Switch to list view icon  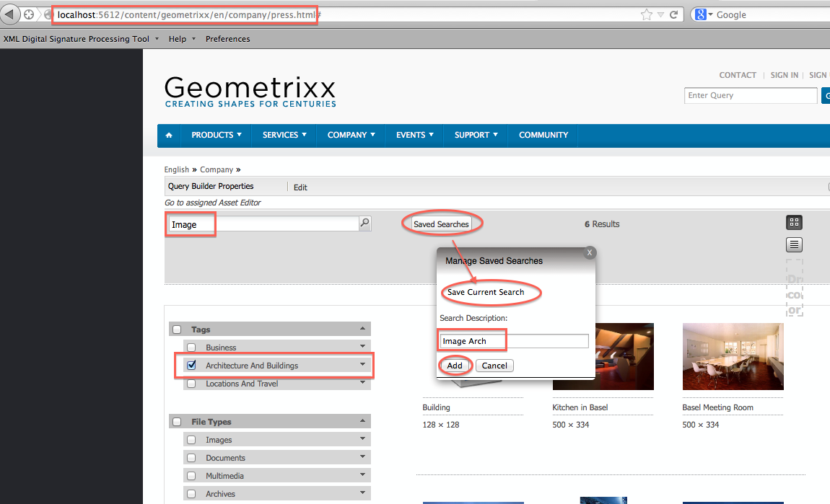794,245
